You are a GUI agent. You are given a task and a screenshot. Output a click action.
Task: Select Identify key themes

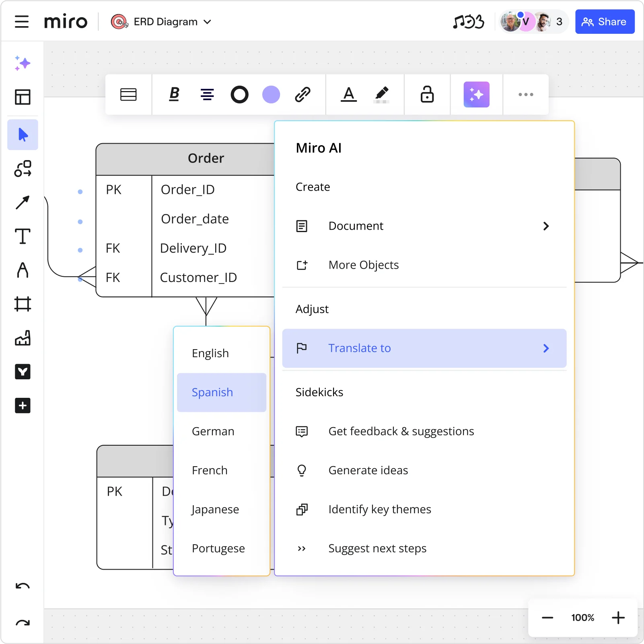pyautogui.click(x=424, y=510)
